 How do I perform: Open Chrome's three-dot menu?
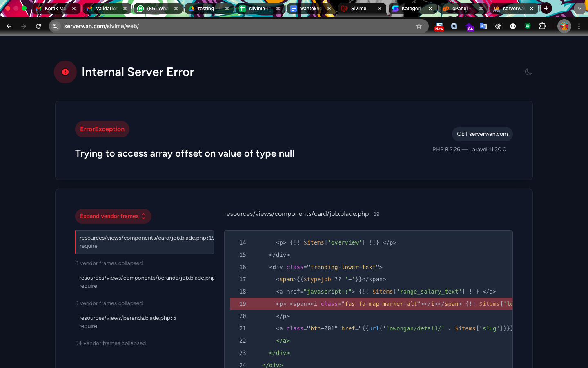[x=579, y=26]
